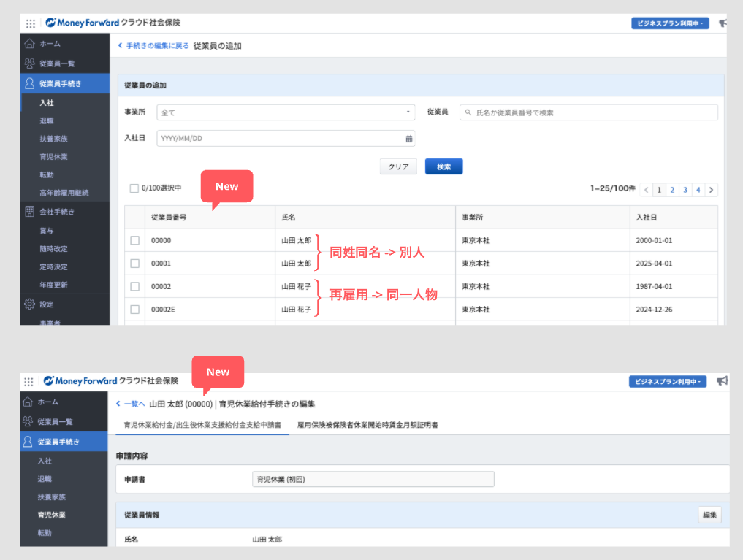Screen dimensions: 743x560
Task: Open ビジネスプラン利用中 dropdown on 従業員の追加 screen
Action: tap(669, 23)
